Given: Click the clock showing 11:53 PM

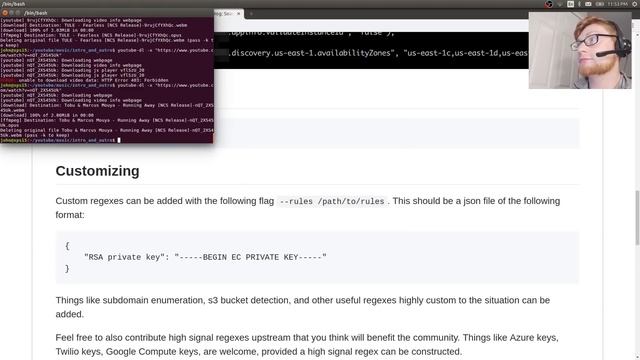Looking at the screenshot, I should point(617,4).
